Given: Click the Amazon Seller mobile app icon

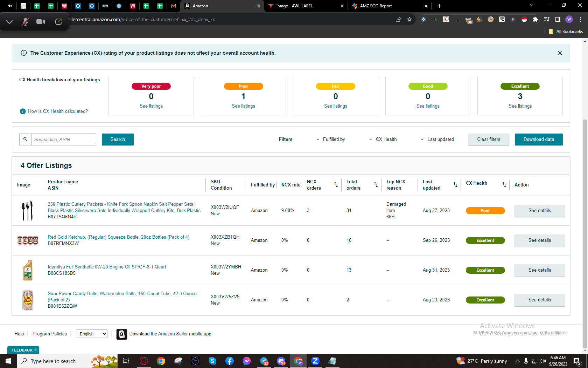Looking at the screenshot, I should 121,334.
